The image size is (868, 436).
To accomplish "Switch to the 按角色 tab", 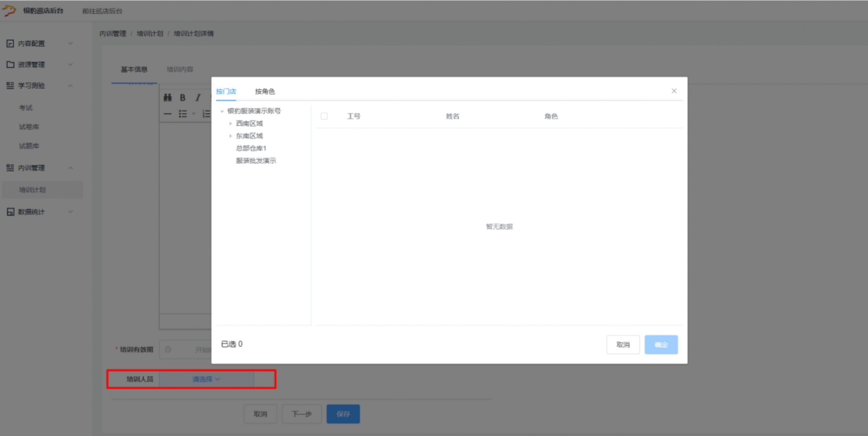I will click(x=265, y=91).
